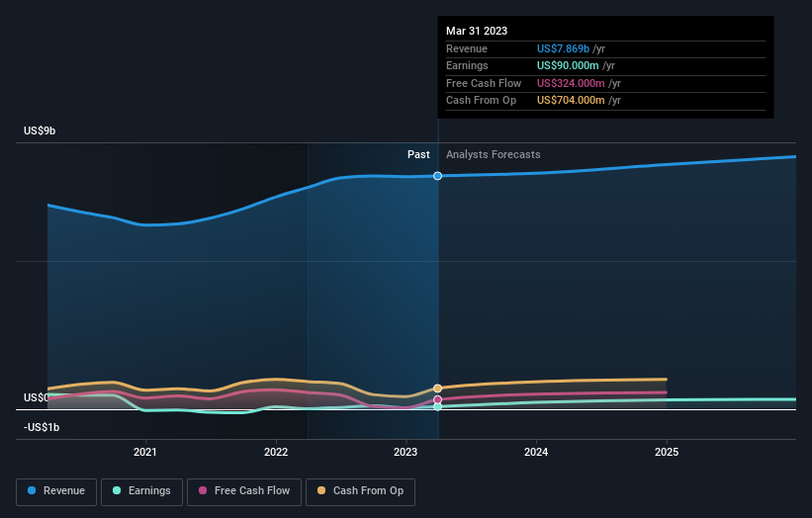Select the 2022 x-axis label
812x518 pixels.
click(276, 453)
